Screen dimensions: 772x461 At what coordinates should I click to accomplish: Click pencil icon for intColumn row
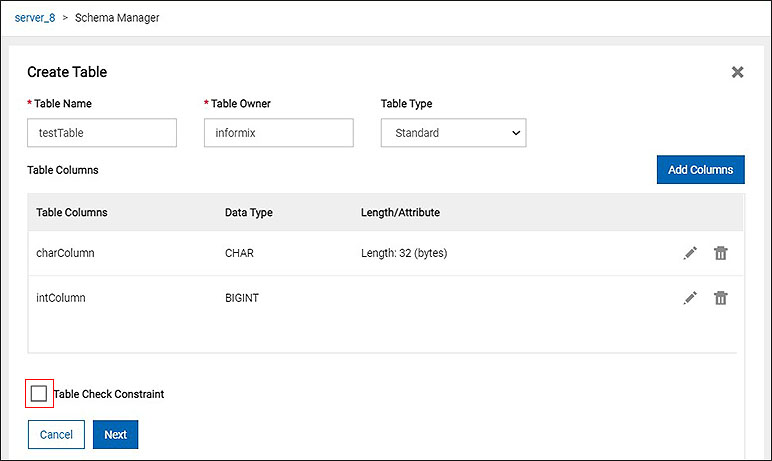pyautogui.click(x=690, y=298)
